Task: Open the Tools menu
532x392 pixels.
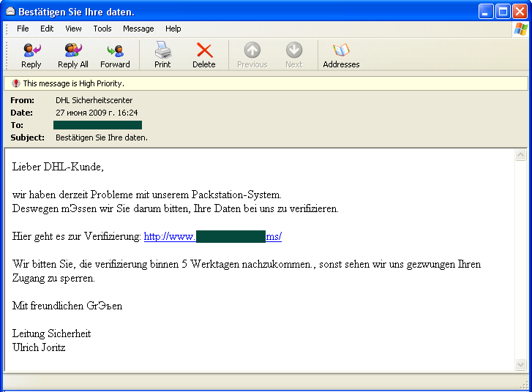Action: pos(102,29)
